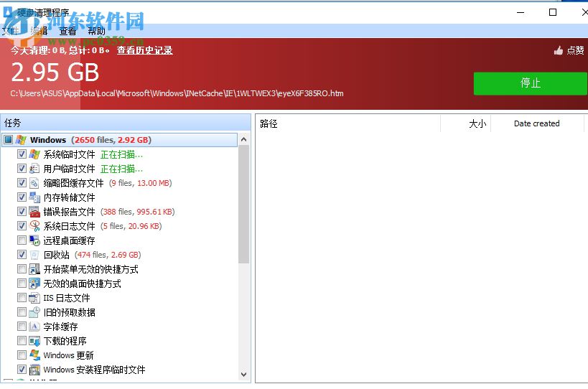The width and height of the screenshot is (588, 389).
Task: Click the 下载的程序 icon
Action: coord(34,341)
